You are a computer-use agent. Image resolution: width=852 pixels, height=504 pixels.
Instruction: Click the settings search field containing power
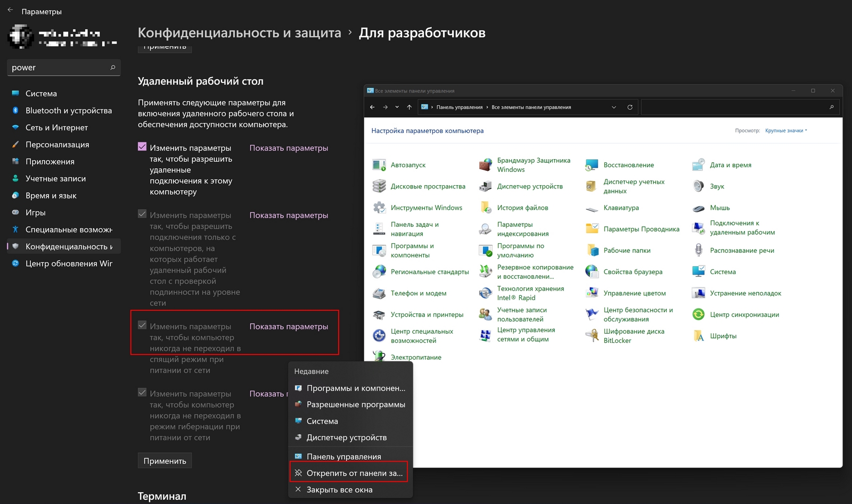click(63, 68)
